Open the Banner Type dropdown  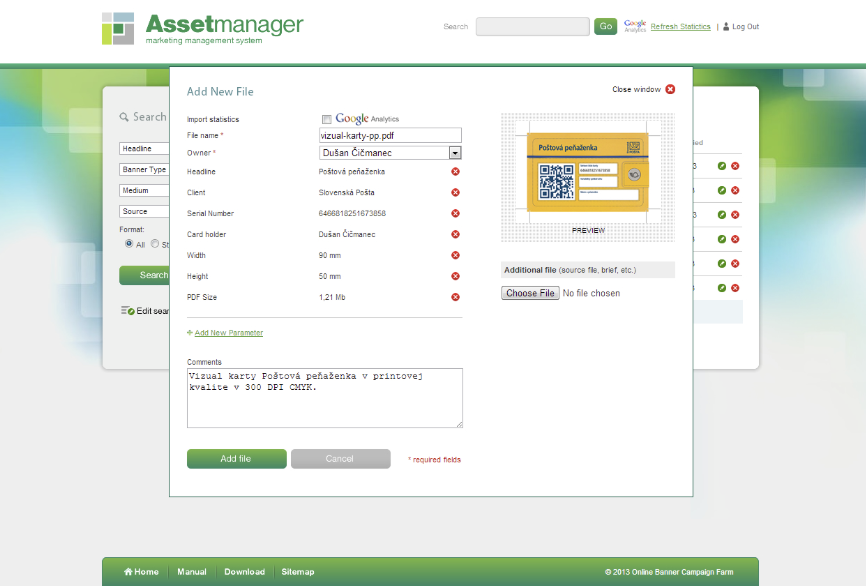(143, 170)
